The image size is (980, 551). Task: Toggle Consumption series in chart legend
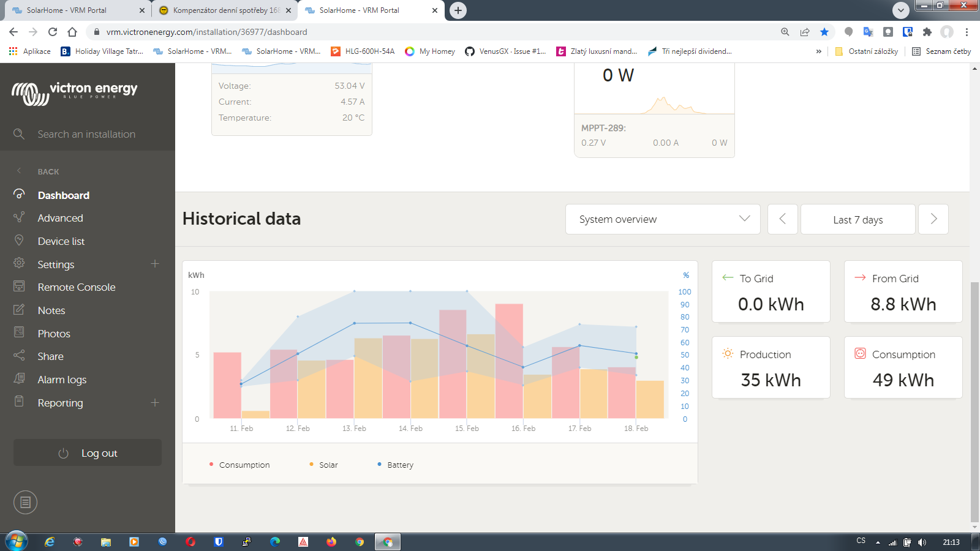tap(239, 465)
